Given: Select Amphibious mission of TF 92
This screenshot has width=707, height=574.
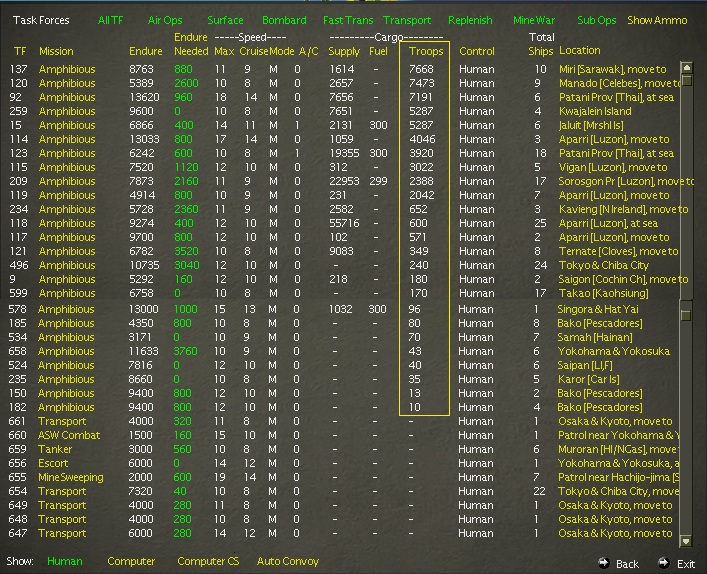Looking at the screenshot, I should pos(67,97).
